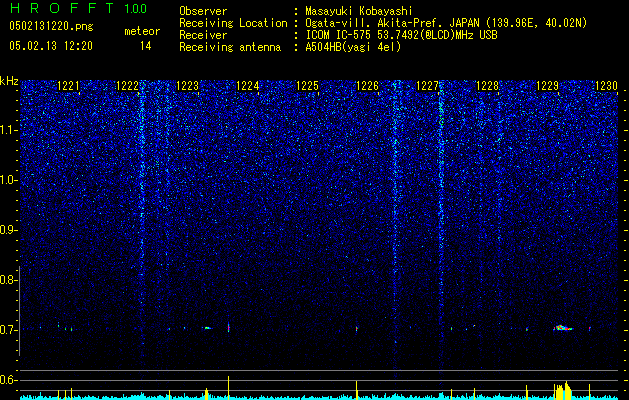Click the 1230 time marker
Image resolution: width=629 pixels, height=400 pixels.
(x=607, y=86)
